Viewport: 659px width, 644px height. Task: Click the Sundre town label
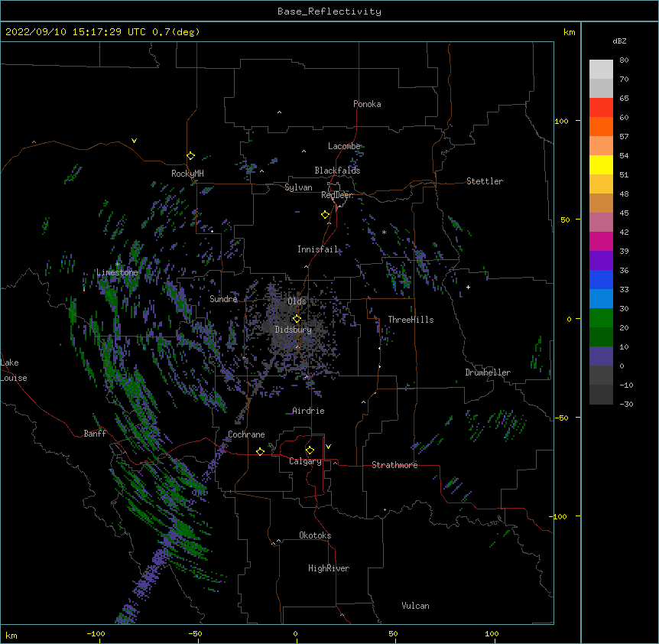click(x=223, y=299)
